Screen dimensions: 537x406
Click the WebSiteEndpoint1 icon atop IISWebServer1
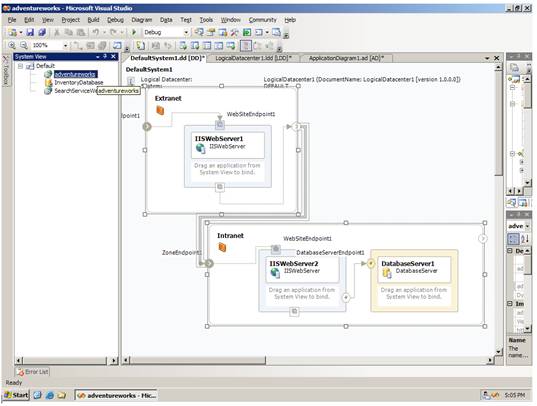point(220,125)
